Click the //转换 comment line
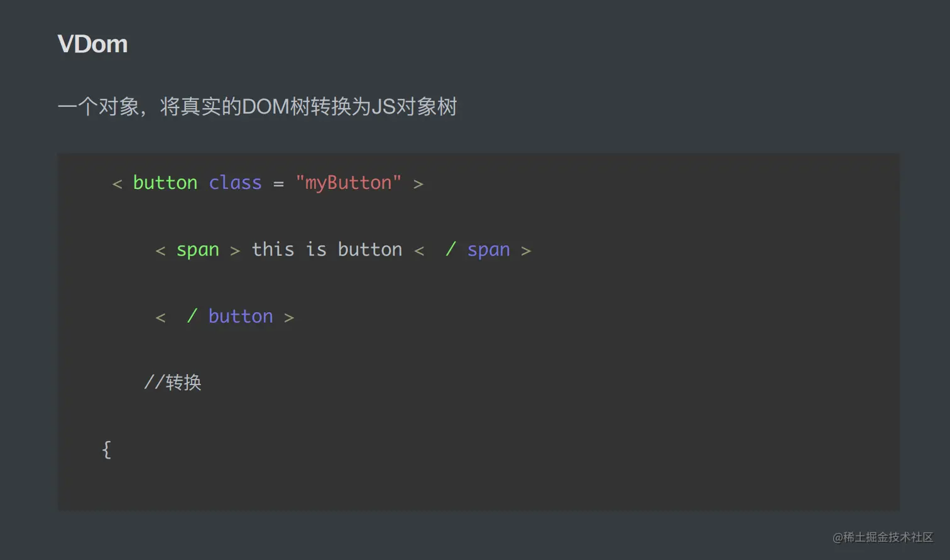950x560 pixels. (x=173, y=382)
